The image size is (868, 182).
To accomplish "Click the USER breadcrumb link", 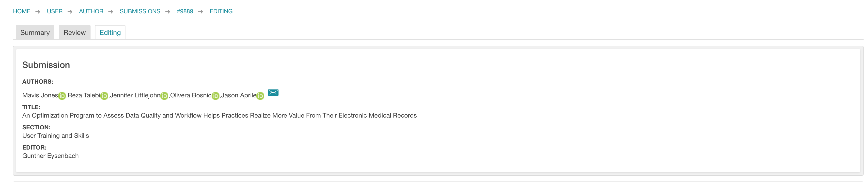I will (55, 12).
